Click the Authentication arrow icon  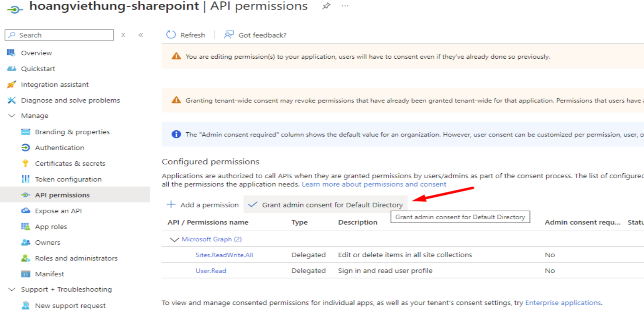[x=26, y=148]
